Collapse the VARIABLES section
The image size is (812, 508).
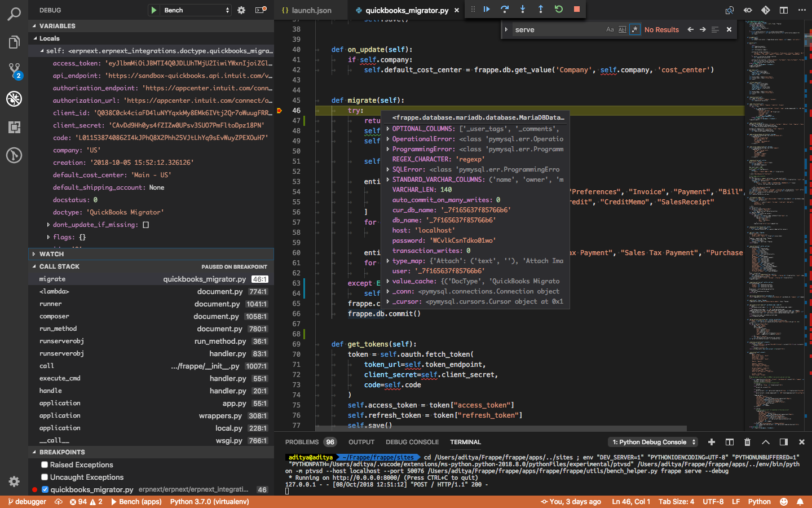tap(151, 26)
